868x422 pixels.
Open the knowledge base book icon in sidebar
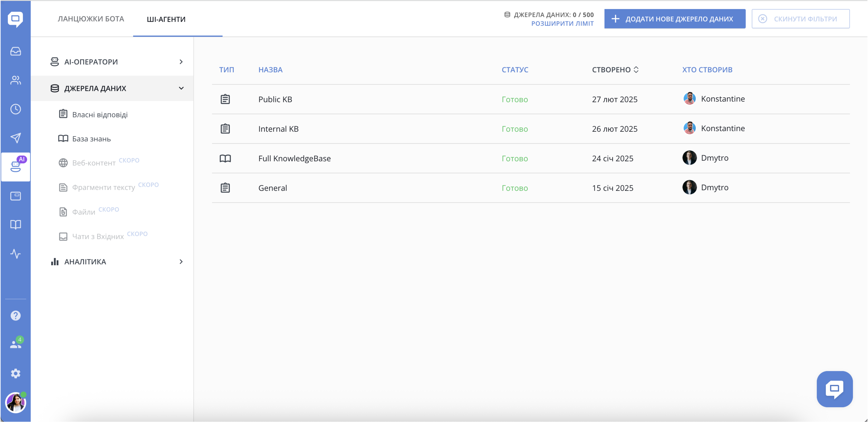click(x=16, y=225)
